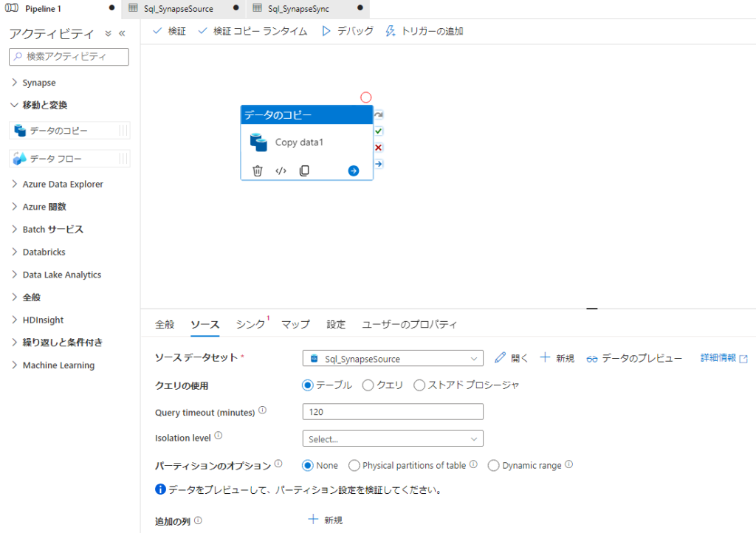Viewport: 756px width, 533px height.
Task: Choose Physical partitions of table option
Action: point(354,465)
